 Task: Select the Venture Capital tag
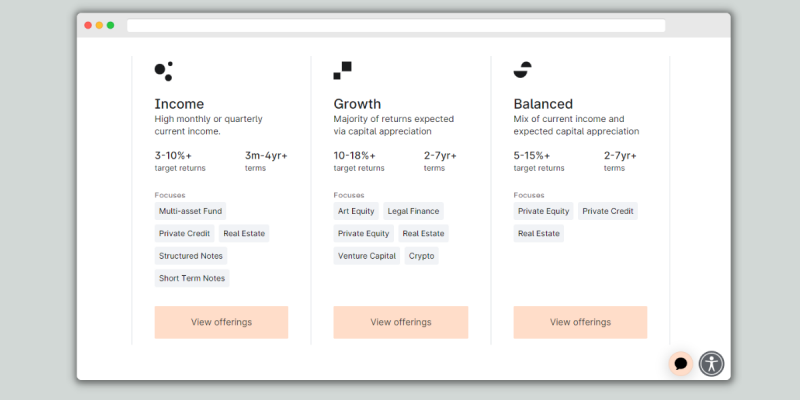[367, 256]
